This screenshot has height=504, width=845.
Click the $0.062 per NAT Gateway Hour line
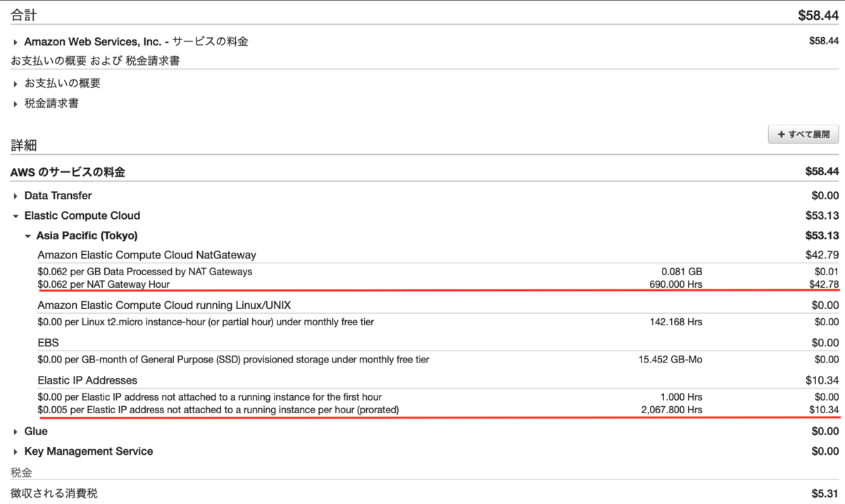pyautogui.click(x=104, y=284)
